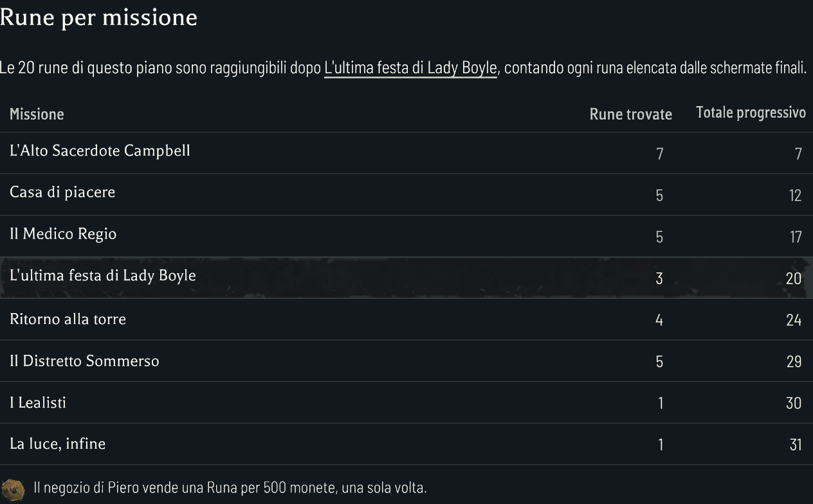
Task: Click the rune count 7 for Campbell
Action: click(x=659, y=154)
